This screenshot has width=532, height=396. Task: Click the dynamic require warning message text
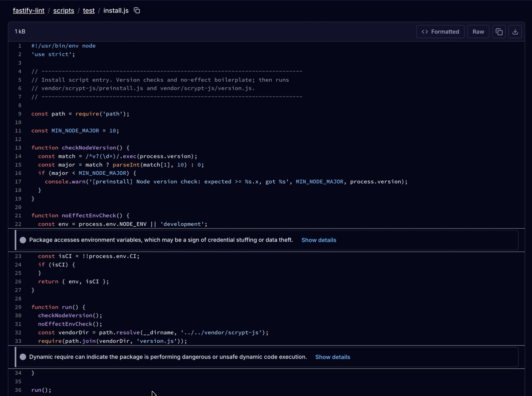tap(168, 357)
